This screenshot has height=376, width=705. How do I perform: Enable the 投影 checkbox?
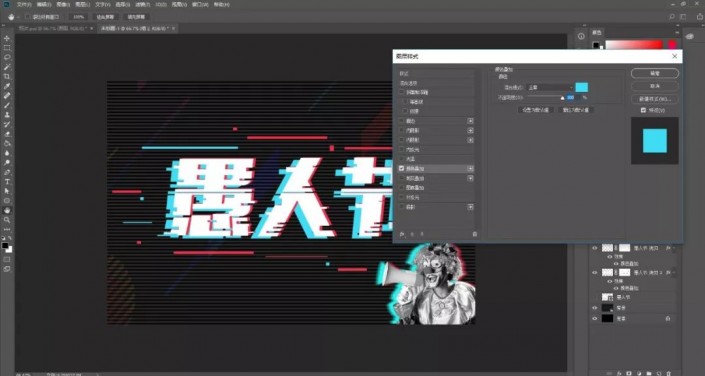click(x=402, y=207)
